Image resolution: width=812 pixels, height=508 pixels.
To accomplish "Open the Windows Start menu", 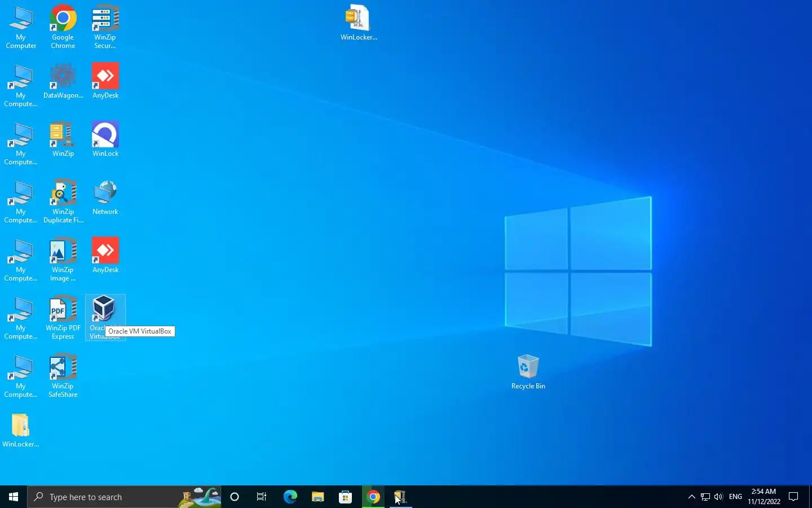I will pyautogui.click(x=14, y=497).
